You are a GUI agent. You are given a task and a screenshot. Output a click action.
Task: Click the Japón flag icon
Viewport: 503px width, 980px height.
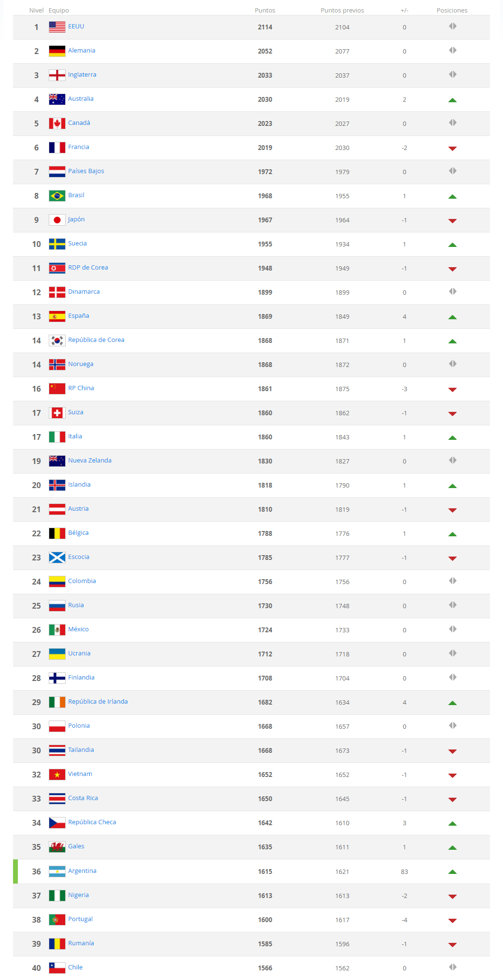57,220
